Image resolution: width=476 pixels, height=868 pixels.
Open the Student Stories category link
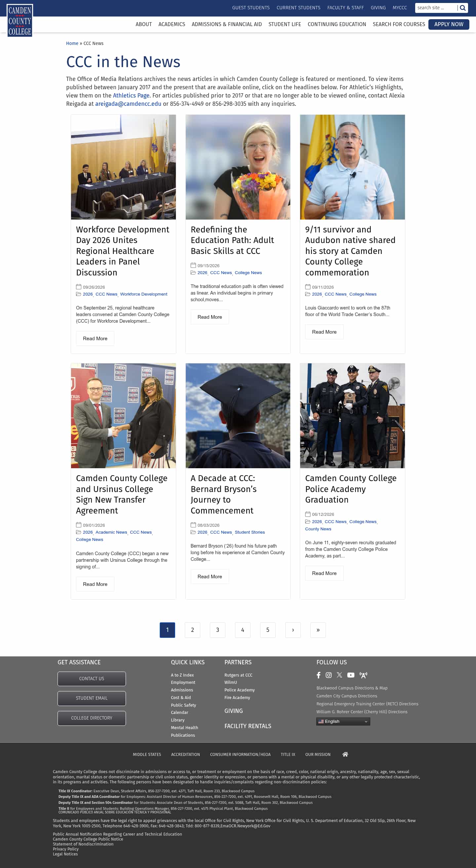(250, 532)
